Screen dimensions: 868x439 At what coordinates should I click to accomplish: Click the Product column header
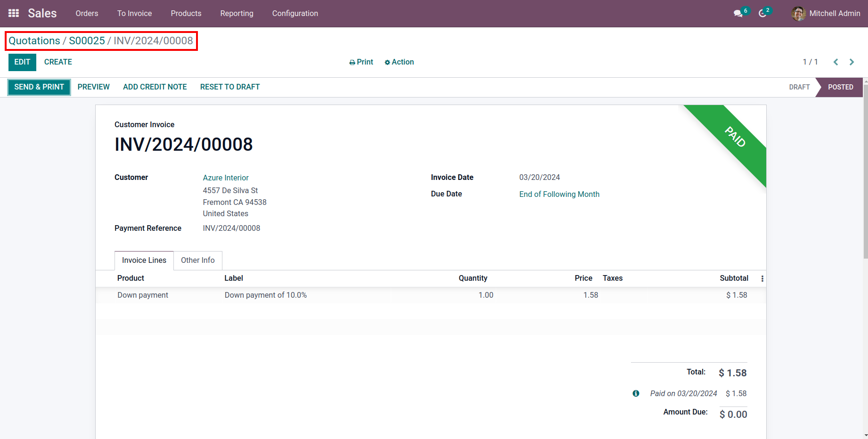click(x=131, y=278)
